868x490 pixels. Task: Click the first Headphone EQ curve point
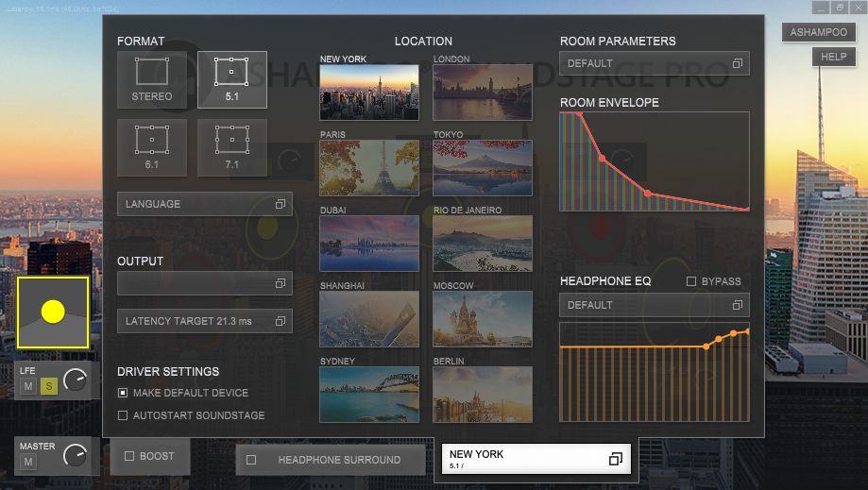tap(706, 346)
